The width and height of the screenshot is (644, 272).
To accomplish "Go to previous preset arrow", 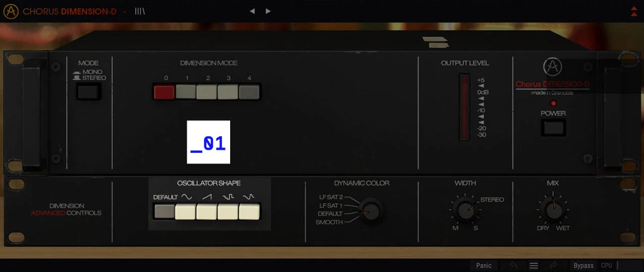I will click(x=252, y=11).
